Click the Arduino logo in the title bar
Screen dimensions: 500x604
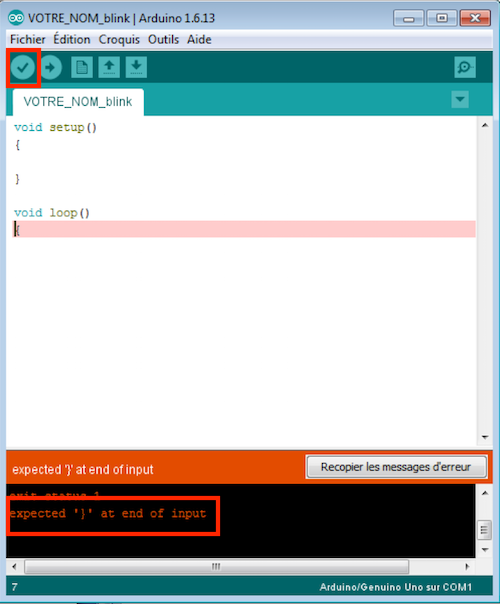click(x=16, y=18)
